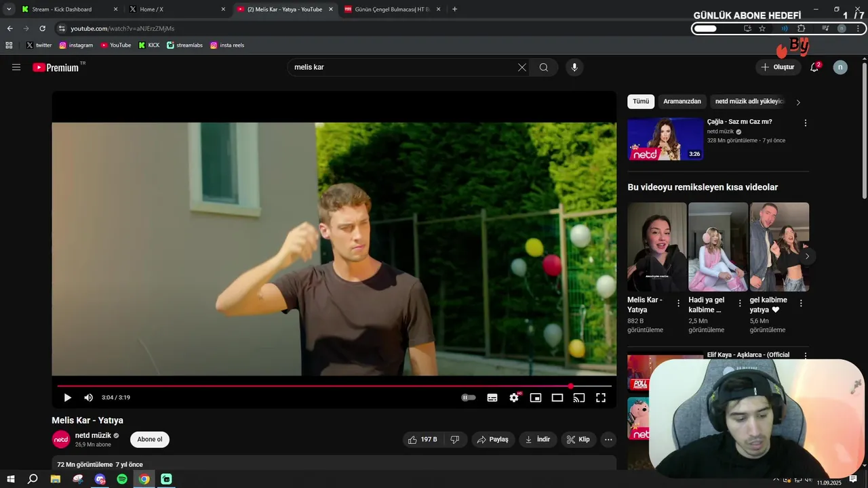Open the KICK bookmark

point(149,45)
